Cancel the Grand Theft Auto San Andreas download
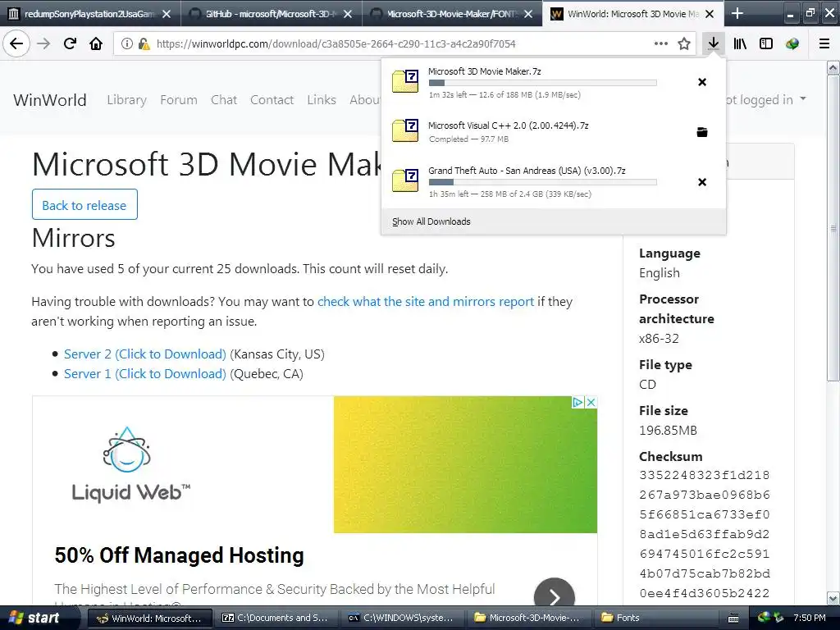This screenshot has width=840, height=630. click(x=702, y=182)
